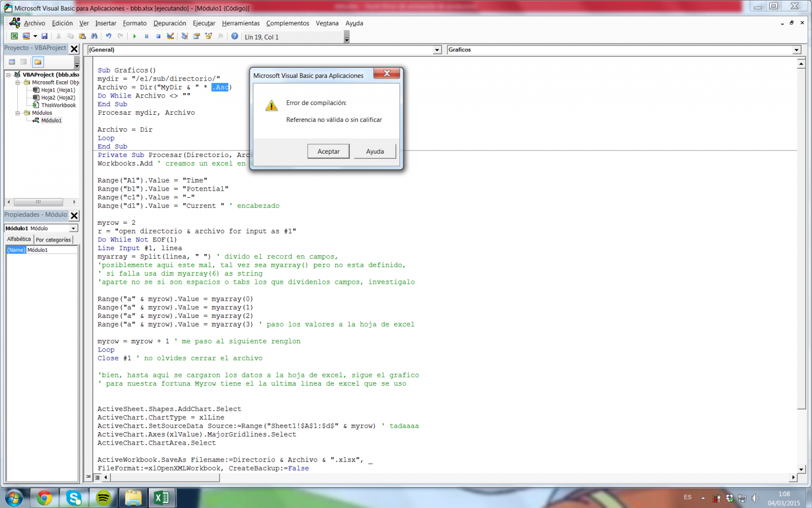Open the Object Browser toolbar icon
This screenshot has height=508, width=812.
pyautogui.click(x=208, y=36)
